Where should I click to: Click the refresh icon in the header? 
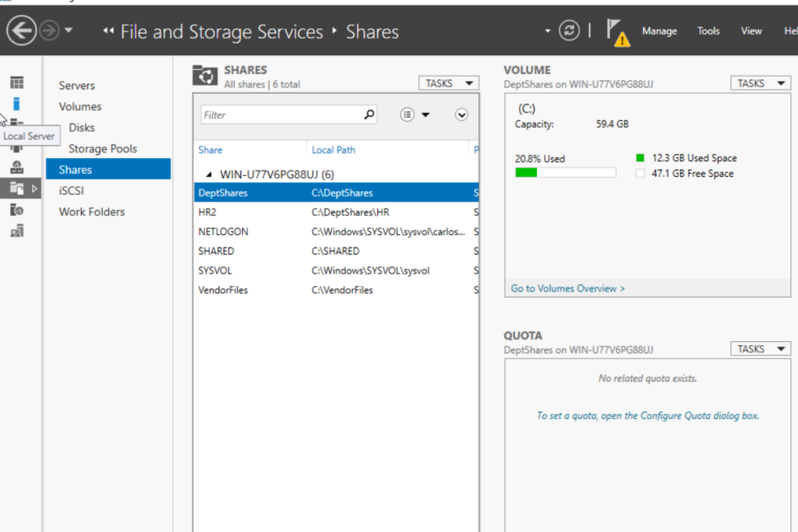point(570,31)
